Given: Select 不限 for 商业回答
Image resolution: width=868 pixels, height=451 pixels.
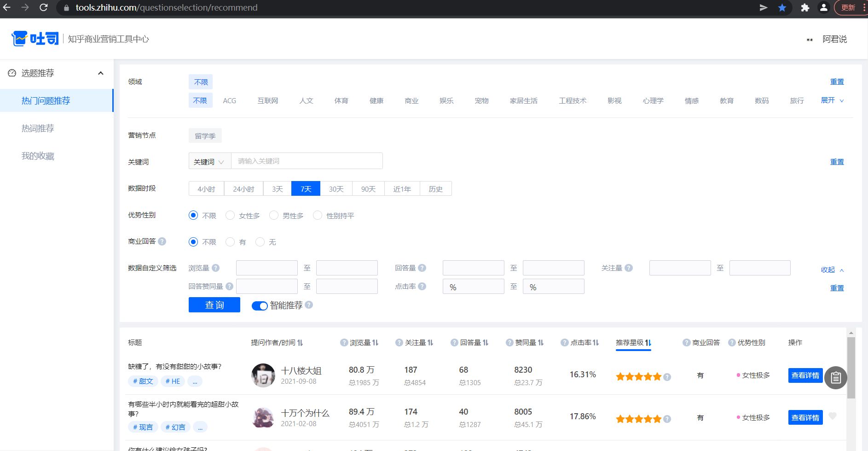Looking at the screenshot, I should point(193,241).
